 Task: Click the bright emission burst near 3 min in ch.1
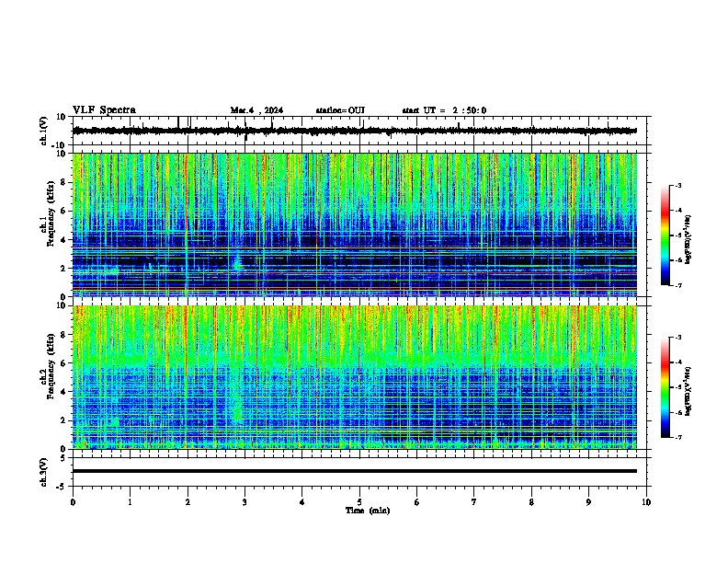pos(238,262)
